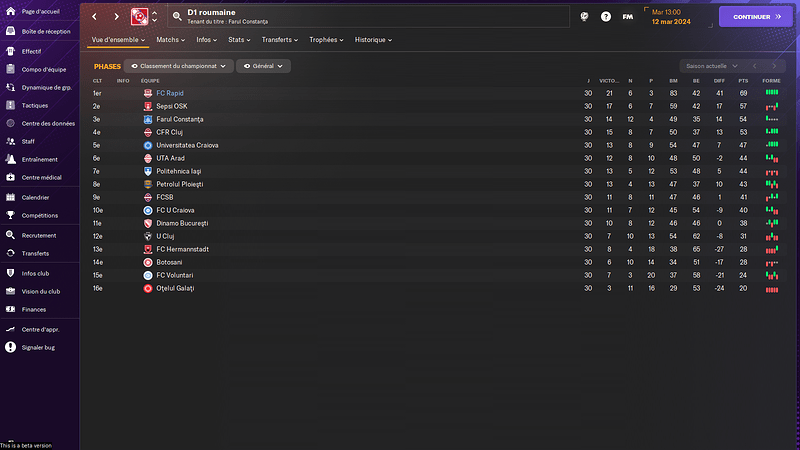Expand the Saison actuelle dropdown
This screenshot has width=800, height=450.
pos(712,66)
